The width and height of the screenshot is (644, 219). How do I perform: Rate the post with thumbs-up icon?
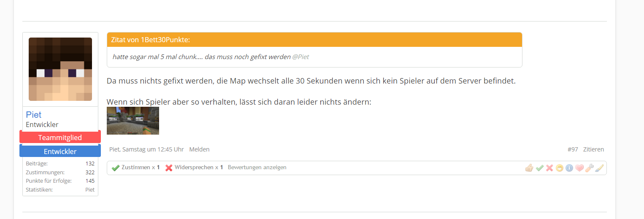[529, 168]
